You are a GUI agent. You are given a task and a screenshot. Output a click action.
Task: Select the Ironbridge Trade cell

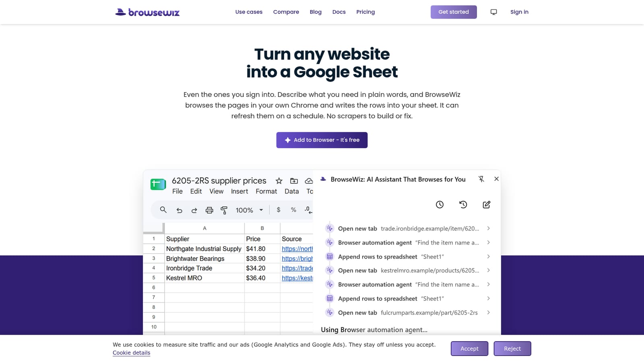click(x=204, y=268)
